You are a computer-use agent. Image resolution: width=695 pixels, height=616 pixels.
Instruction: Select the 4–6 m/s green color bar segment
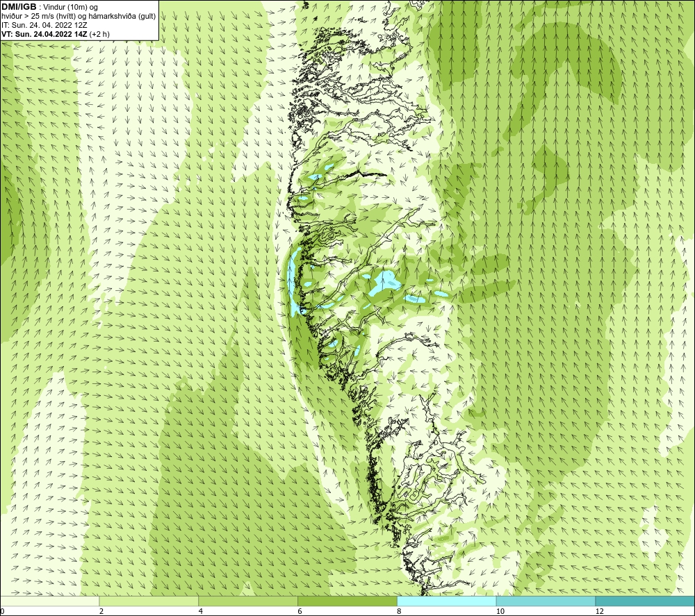(248, 601)
